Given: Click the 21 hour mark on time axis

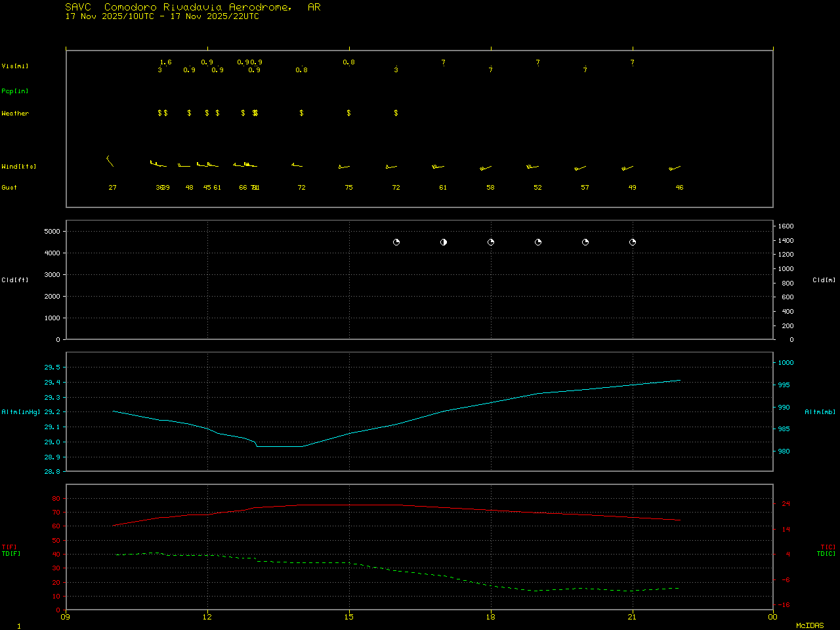Looking at the screenshot, I should pyautogui.click(x=633, y=616).
